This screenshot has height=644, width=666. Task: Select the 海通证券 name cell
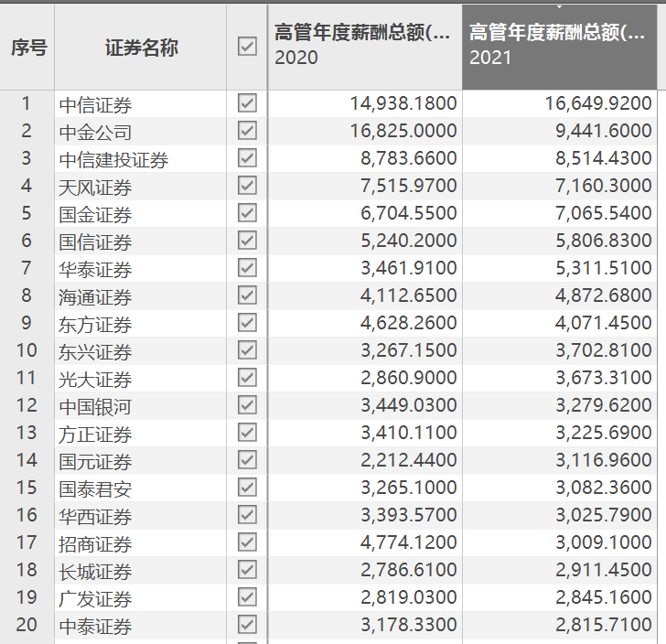[140, 295]
